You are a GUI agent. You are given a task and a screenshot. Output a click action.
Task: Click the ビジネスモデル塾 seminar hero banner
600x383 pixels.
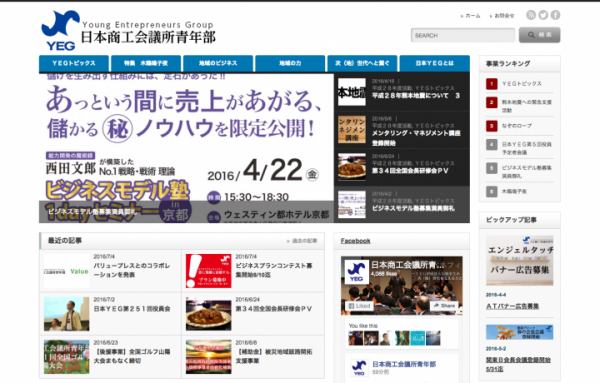pyautogui.click(x=186, y=148)
